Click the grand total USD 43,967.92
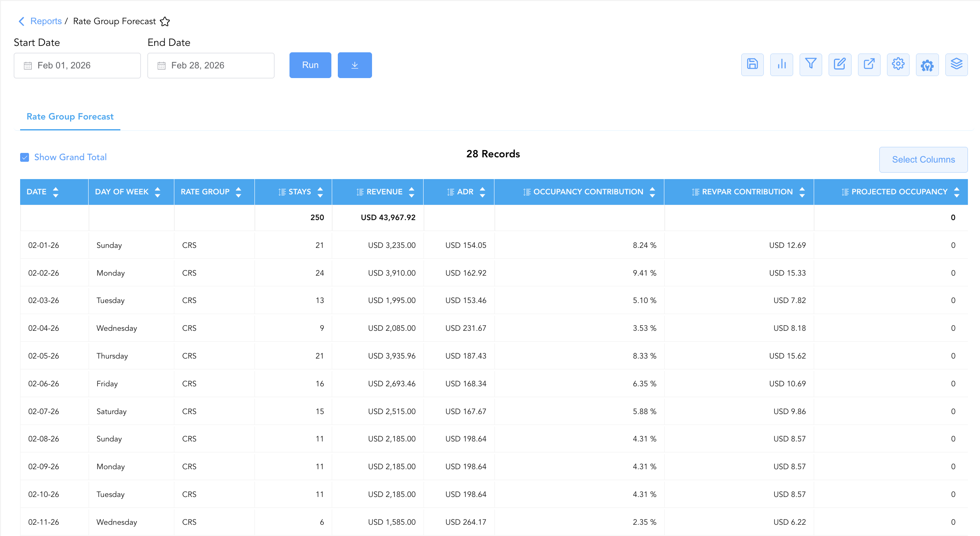 388,218
